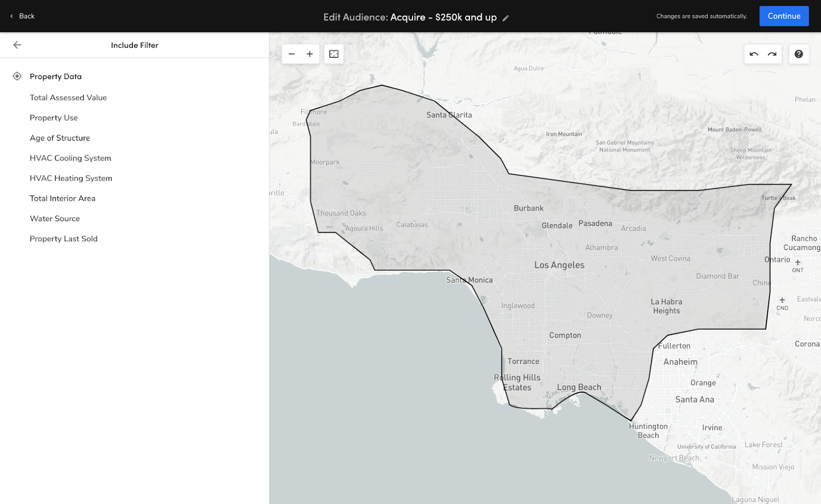Zoom in the map with plus button
This screenshot has height=504, width=821.
tap(310, 54)
